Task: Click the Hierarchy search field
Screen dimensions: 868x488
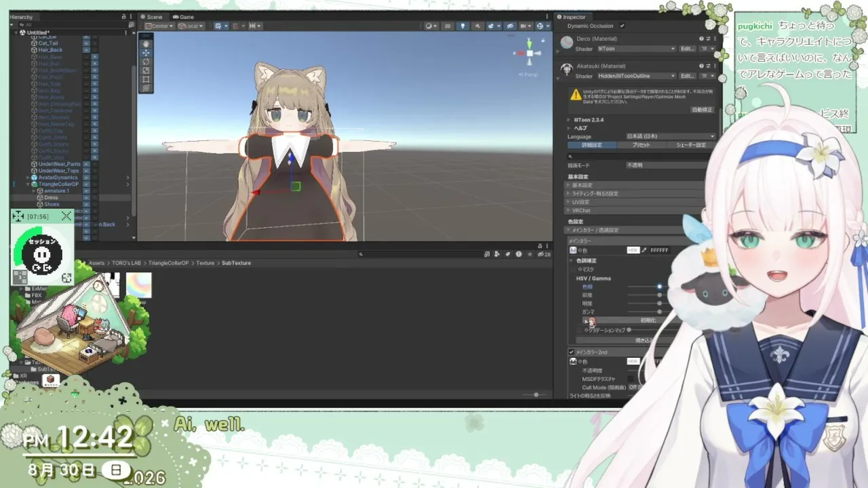Action: pos(71,25)
